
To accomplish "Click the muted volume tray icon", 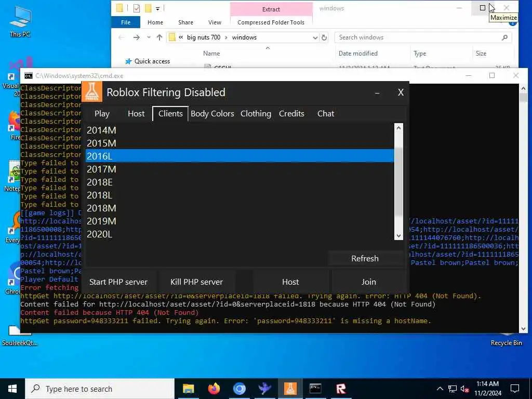I will click(464, 389).
